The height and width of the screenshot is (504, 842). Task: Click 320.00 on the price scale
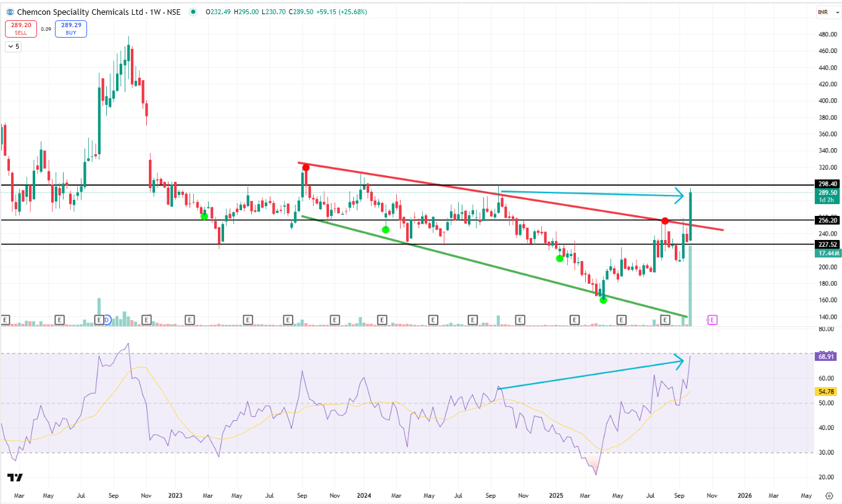point(827,168)
